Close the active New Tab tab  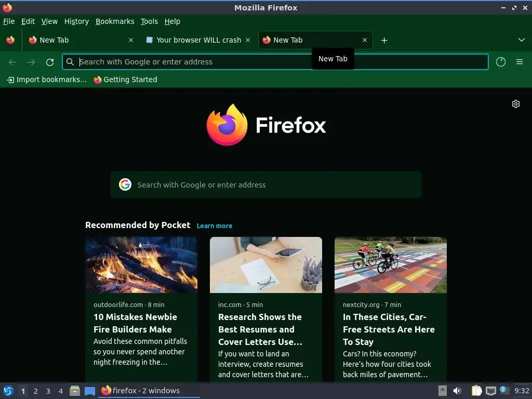click(365, 40)
